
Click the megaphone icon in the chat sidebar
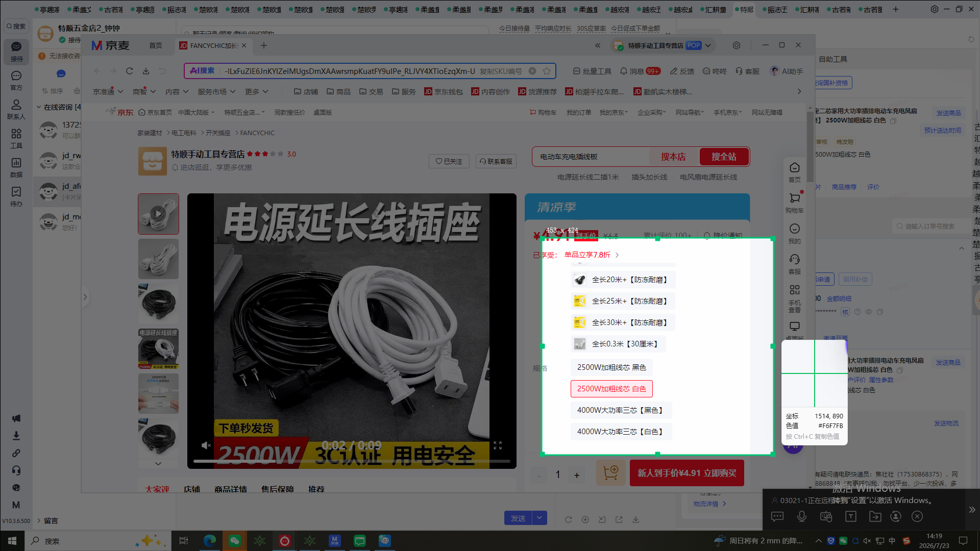16,418
